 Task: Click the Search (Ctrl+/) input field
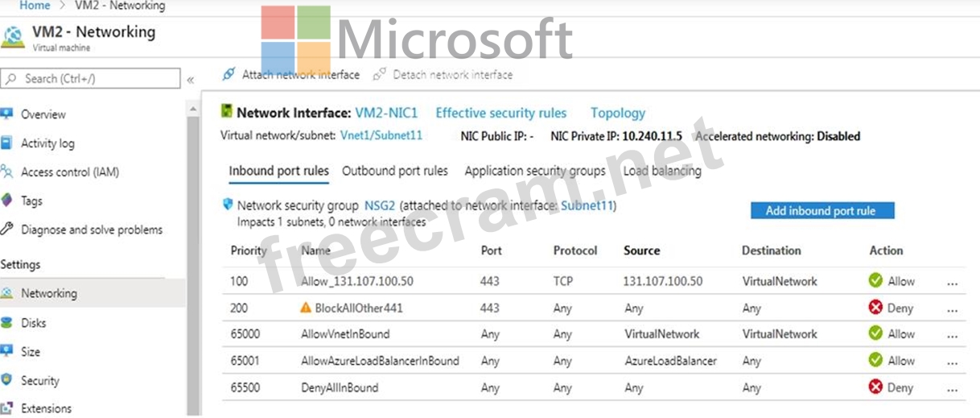[x=97, y=78]
